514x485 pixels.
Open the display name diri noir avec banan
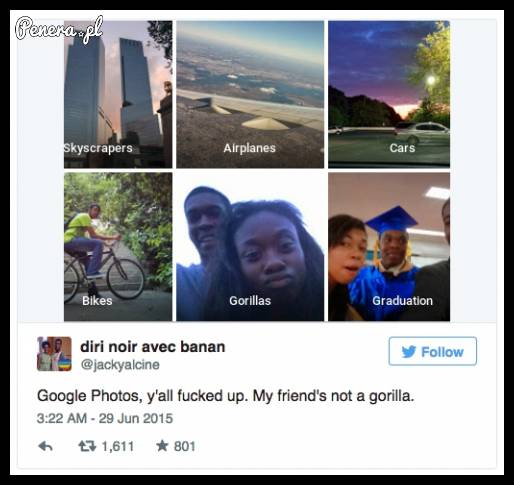pyautogui.click(x=153, y=347)
